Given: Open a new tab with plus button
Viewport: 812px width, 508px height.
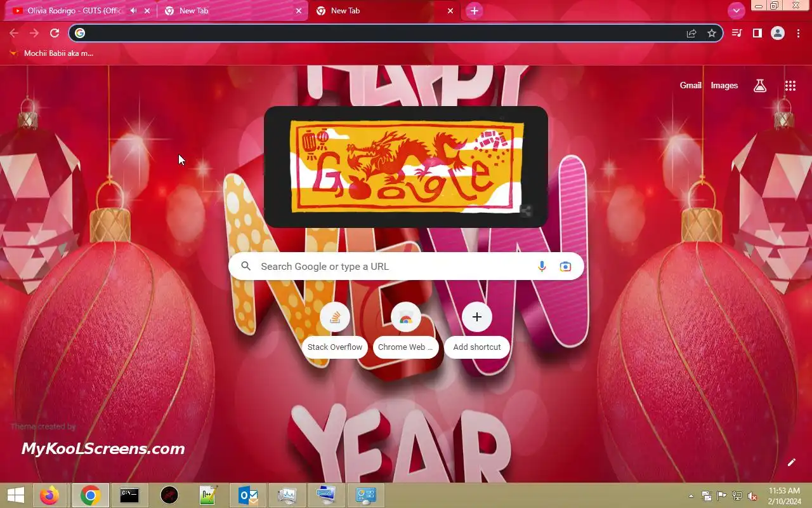Looking at the screenshot, I should [x=474, y=11].
